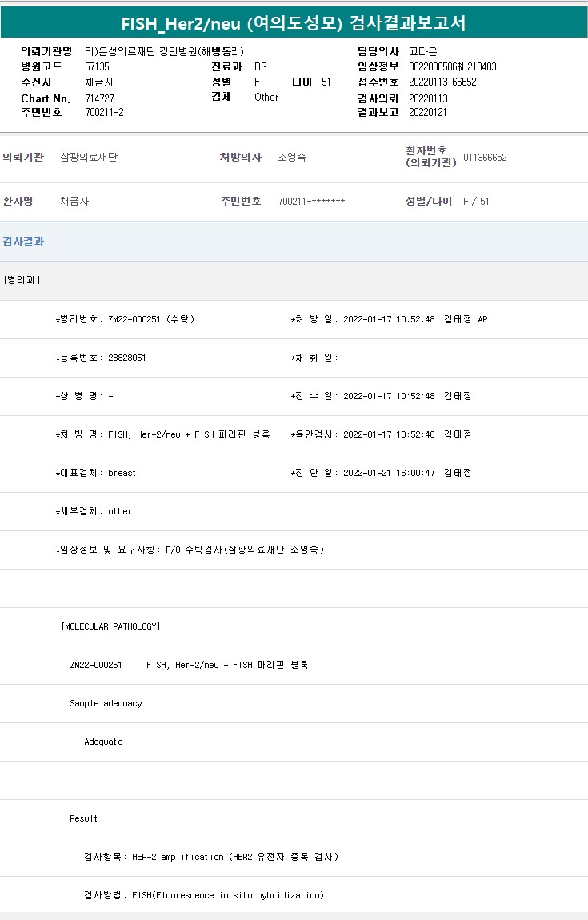Click the Chart No. value 714727
Screen dimensions: 588x920
(99, 98)
